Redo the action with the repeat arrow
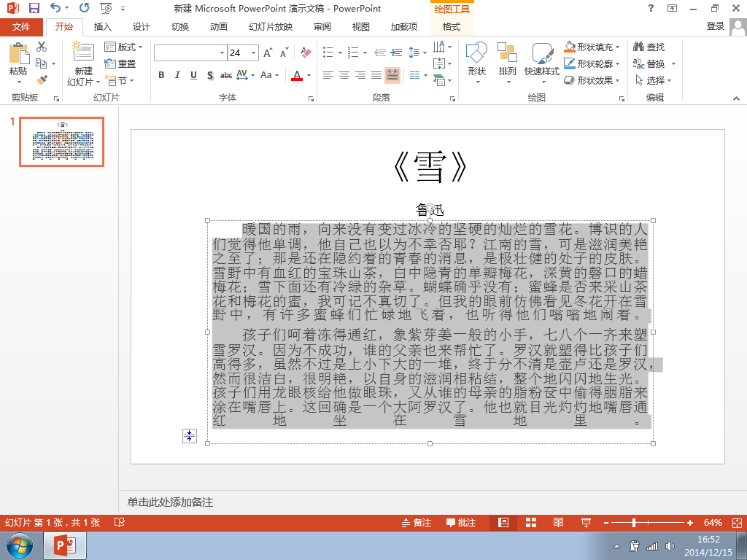The height and width of the screenshot is (560, 747). (85, 8)
